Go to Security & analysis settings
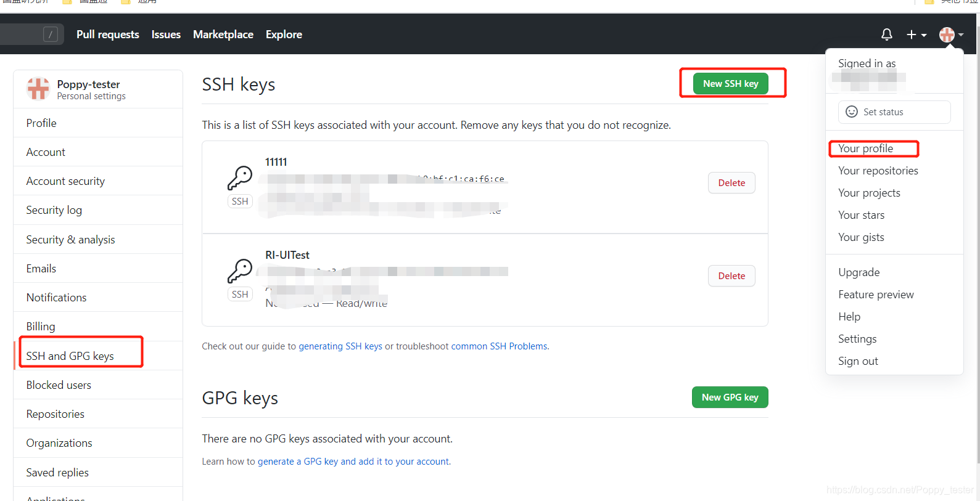This screenshot has height=501, width=980. (x=98, y=240)
